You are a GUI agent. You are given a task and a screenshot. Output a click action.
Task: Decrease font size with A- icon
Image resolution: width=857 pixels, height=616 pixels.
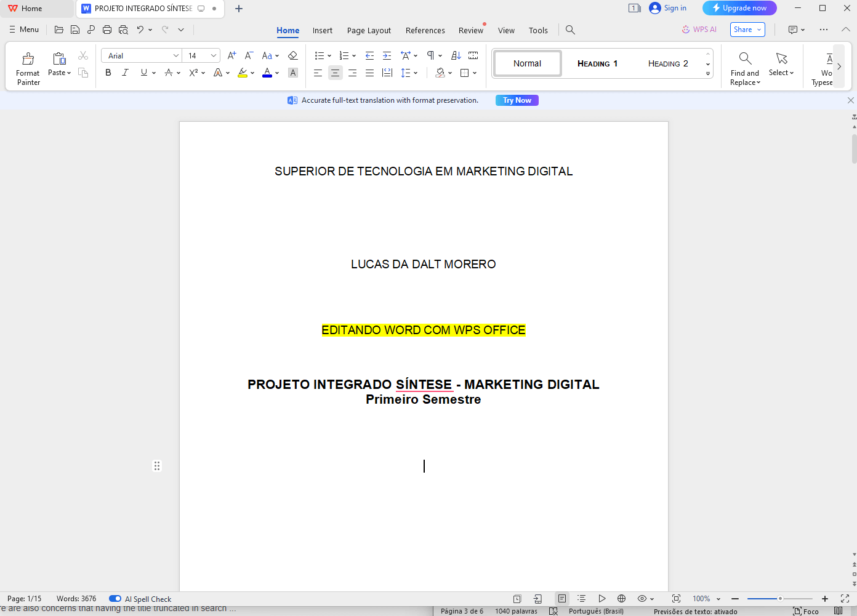click(249, 55)
